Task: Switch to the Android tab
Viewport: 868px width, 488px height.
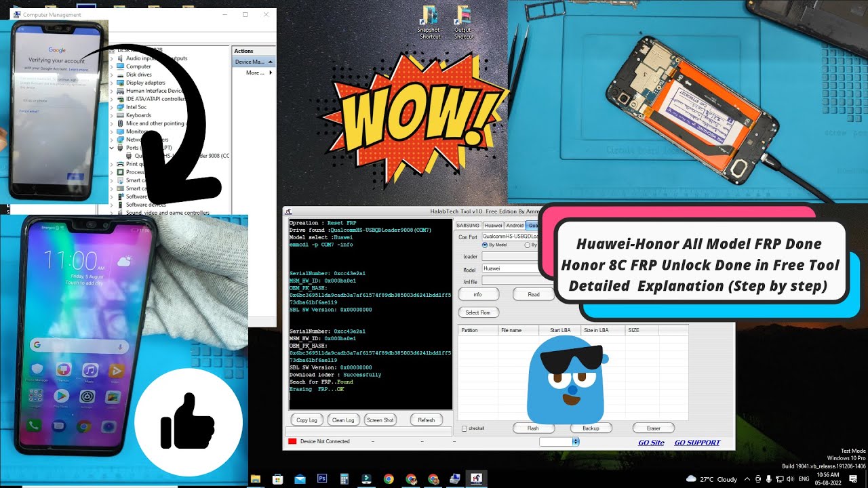Action: tap(515, 225)
